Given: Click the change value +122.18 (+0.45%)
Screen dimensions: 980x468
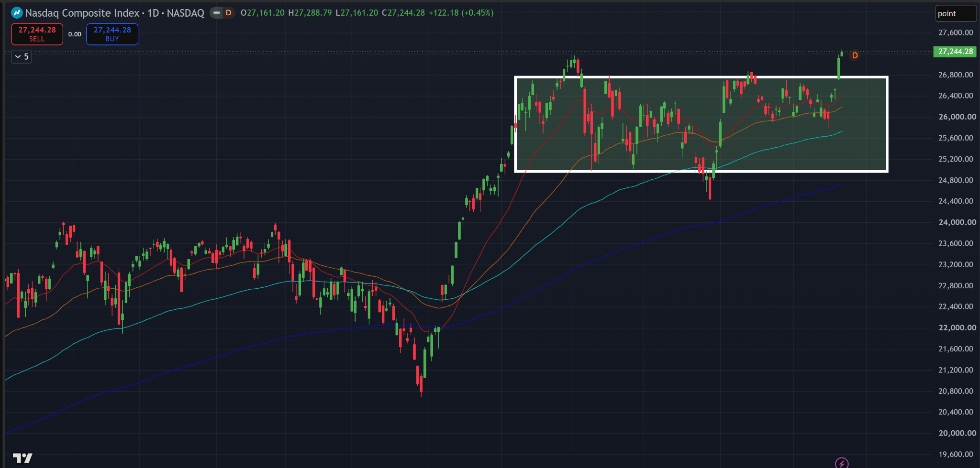Looking at the screenshot, I should pos(461,13).
